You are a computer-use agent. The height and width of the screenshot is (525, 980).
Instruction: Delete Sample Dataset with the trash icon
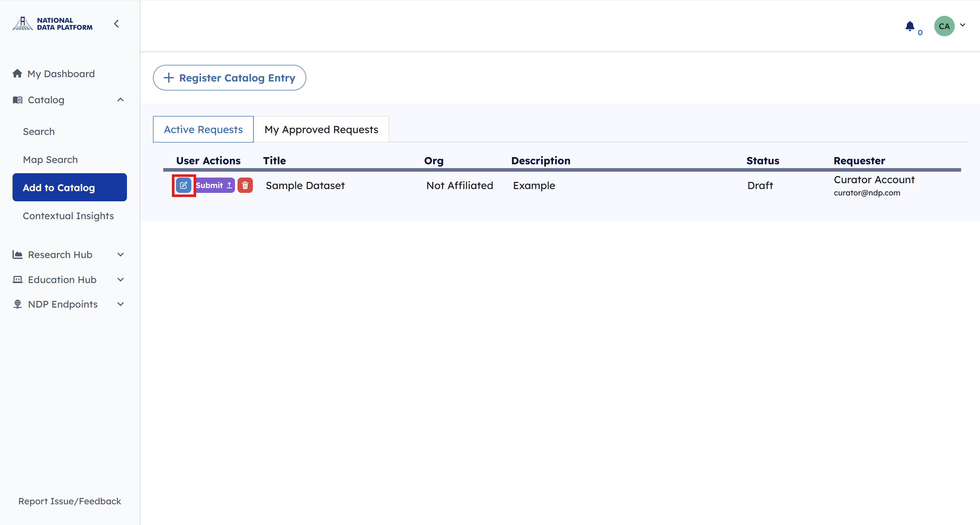click(245, 186)
